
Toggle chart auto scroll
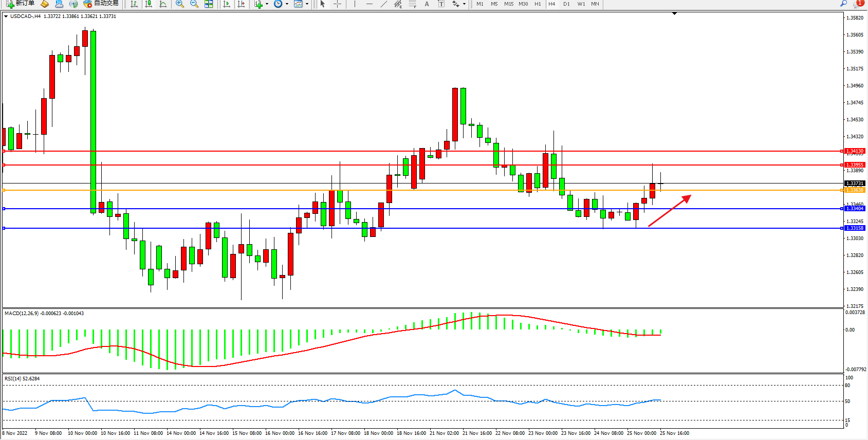click(x=227, y=4)
